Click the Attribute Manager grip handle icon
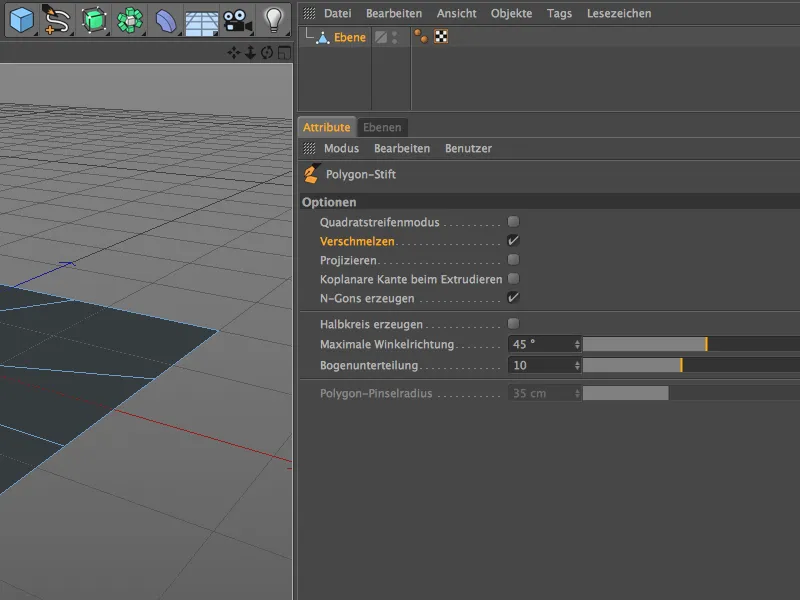 click(309, 148)
